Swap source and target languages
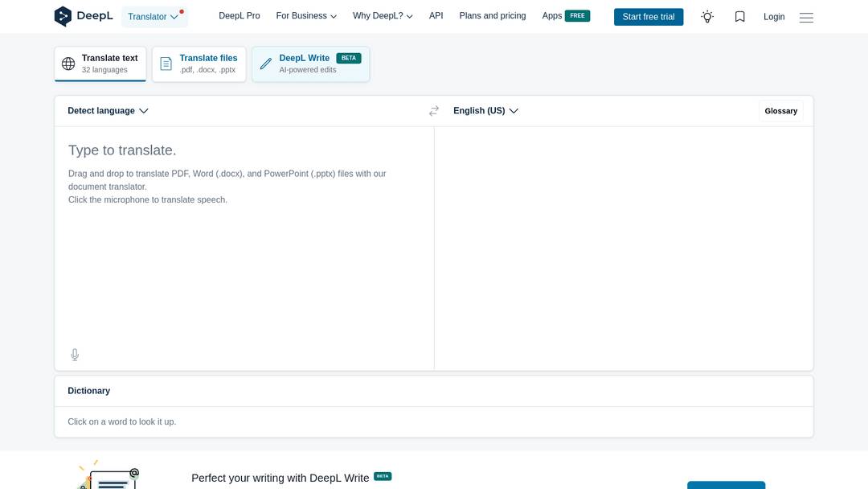The width and height of the screenshot is (868, 489). [x=434, y=111]
